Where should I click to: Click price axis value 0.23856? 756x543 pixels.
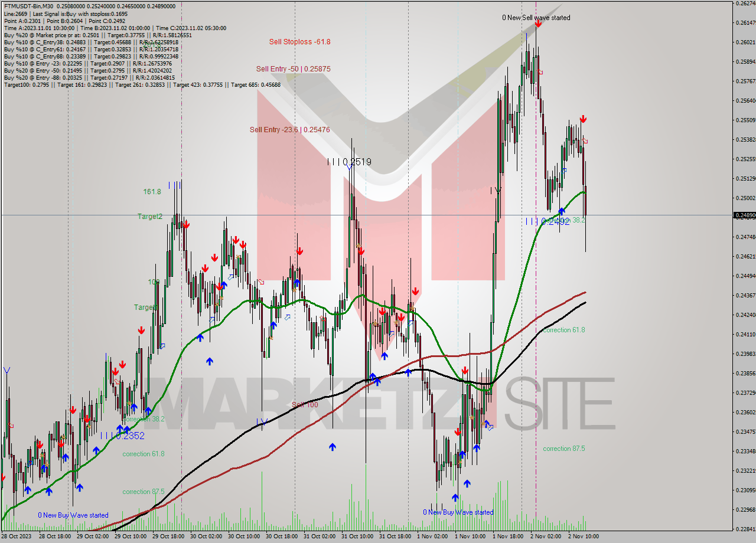[x=745, y=374]
